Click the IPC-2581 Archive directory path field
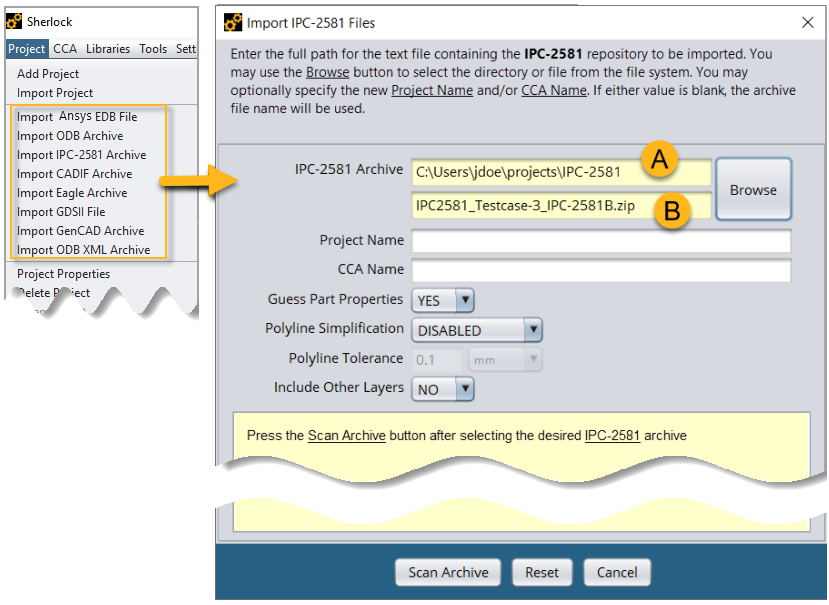829x605 pixels. click(561, 172)
